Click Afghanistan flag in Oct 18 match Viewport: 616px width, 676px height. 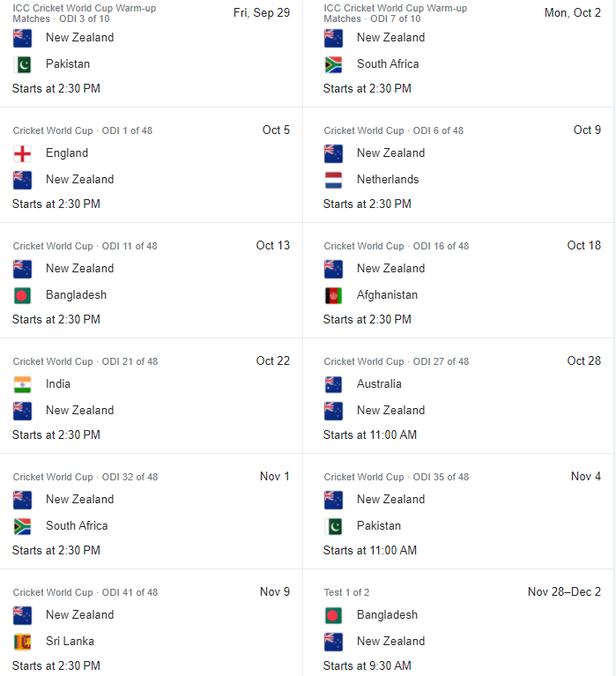pyautogui.click(x=333, y=295)
